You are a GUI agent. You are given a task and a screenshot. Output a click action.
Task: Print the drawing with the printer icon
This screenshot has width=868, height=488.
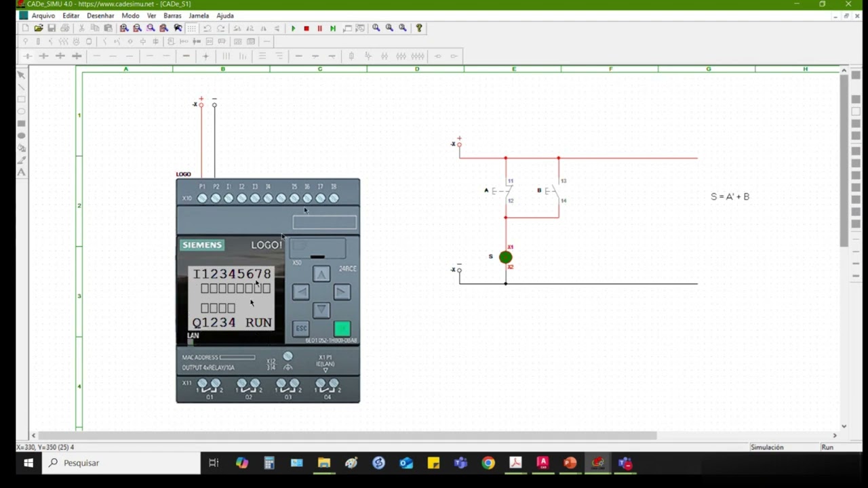[x=65, y=28]
